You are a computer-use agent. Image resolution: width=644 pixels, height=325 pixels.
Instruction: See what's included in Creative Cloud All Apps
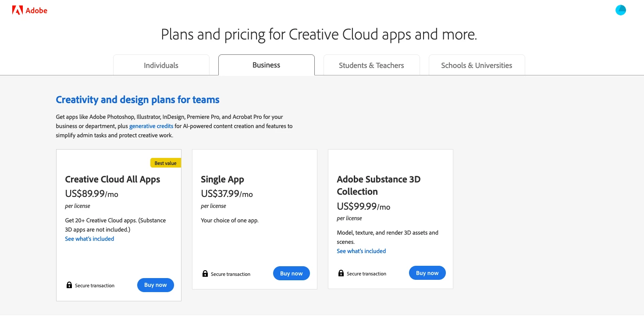[x=89, y=239]
